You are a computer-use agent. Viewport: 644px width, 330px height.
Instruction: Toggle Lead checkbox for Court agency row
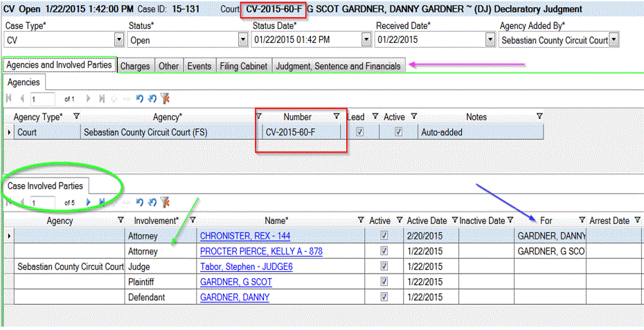pos(359,131)
